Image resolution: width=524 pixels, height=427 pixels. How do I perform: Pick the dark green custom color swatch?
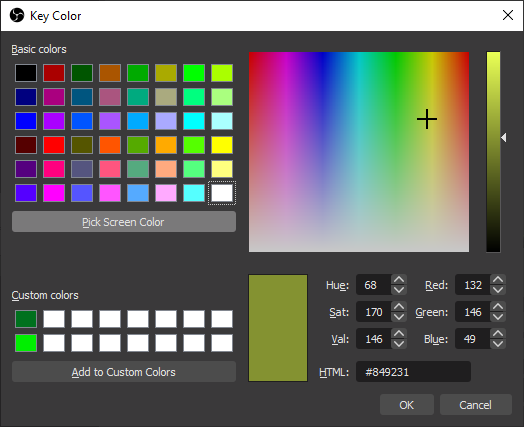pos(26,319)
